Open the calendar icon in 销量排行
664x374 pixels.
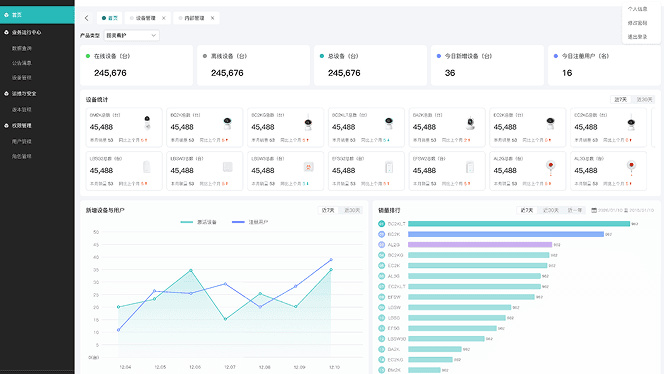coord(594,210)
